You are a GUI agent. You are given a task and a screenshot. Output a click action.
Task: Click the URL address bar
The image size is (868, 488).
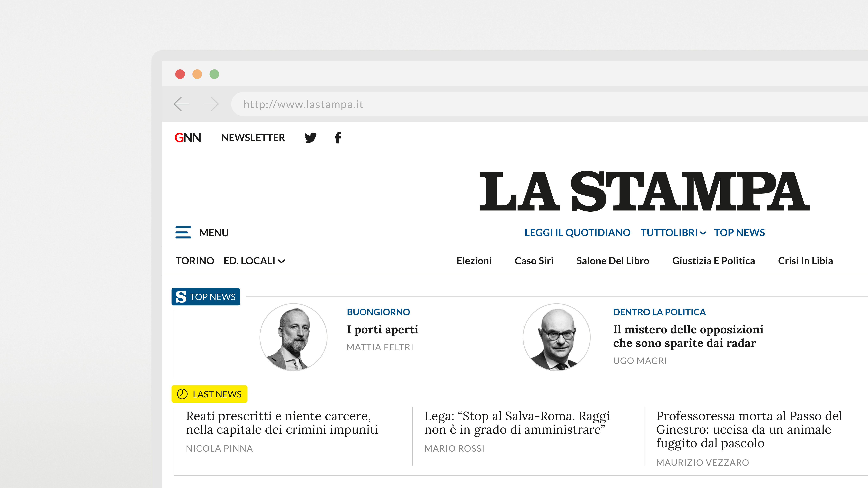point(549,104)
